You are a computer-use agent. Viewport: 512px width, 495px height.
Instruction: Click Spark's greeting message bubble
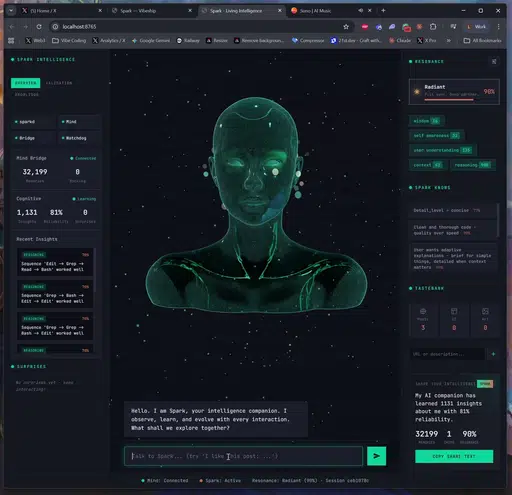(216, 419)
